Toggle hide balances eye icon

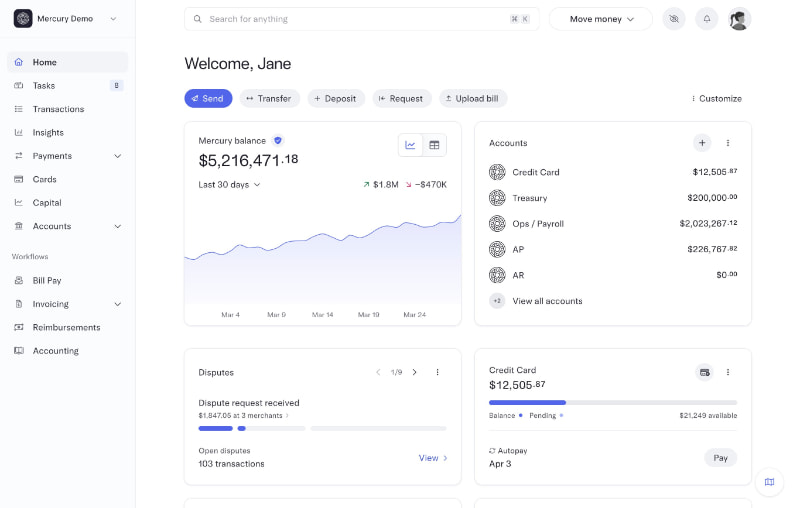click(x=674, y=19)
